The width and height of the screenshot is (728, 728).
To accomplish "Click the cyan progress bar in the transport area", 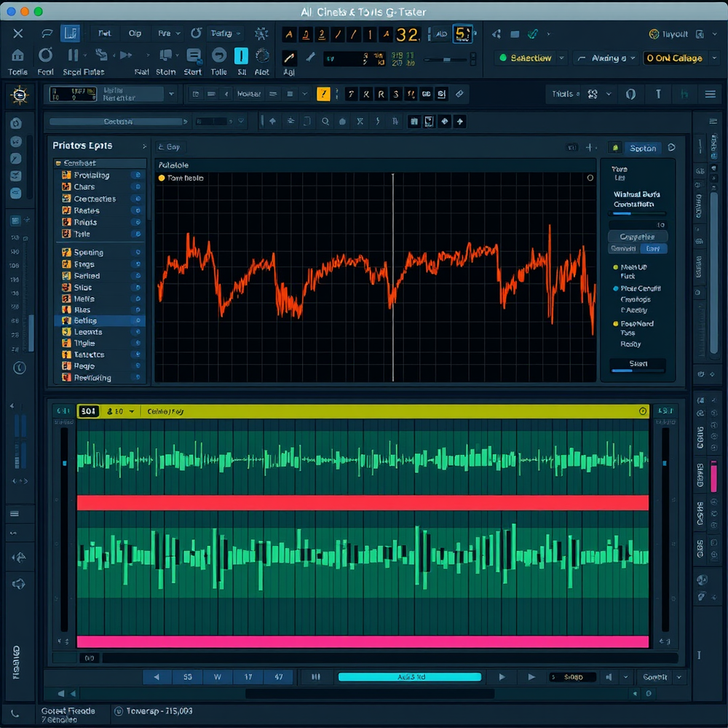I will click(409, 677).
